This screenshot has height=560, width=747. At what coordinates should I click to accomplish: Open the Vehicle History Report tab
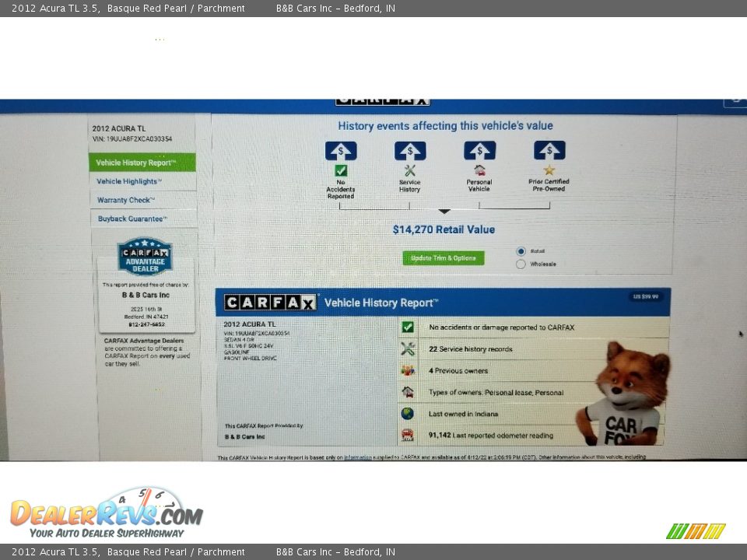[x=142, y=163]
